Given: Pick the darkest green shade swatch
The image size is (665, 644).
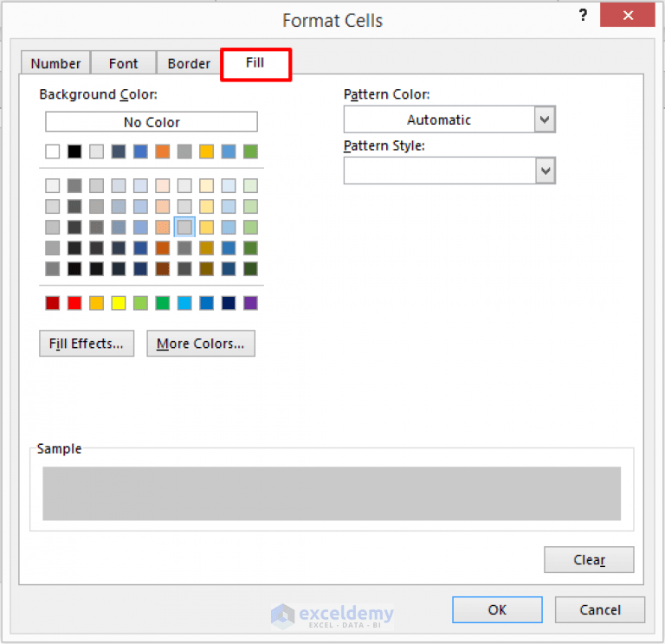Looking at the screenshot, I should tap(250, 269).
